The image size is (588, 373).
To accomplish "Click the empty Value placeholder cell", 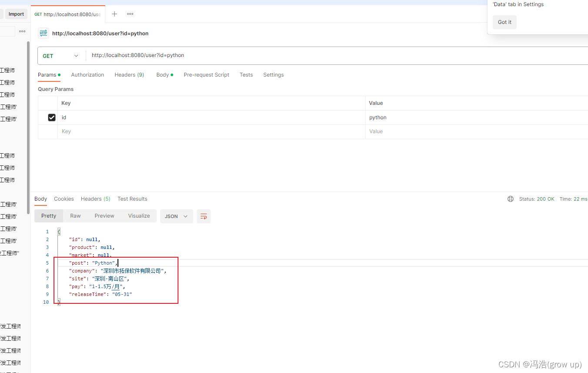I will click(x=477, y=132).
